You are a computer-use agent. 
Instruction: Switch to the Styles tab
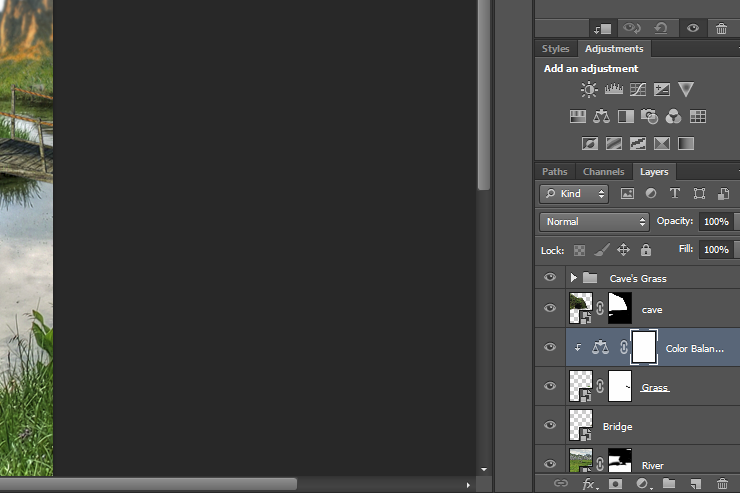point(555,49)
